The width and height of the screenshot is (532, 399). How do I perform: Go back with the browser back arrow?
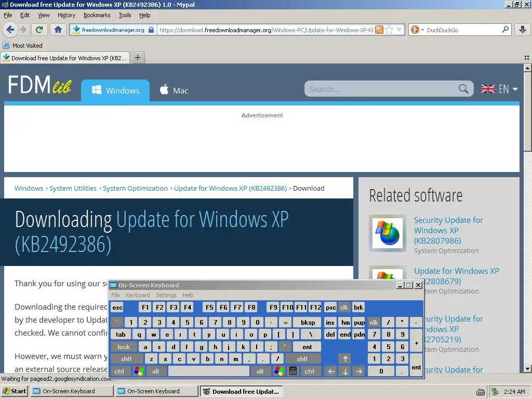10,30
